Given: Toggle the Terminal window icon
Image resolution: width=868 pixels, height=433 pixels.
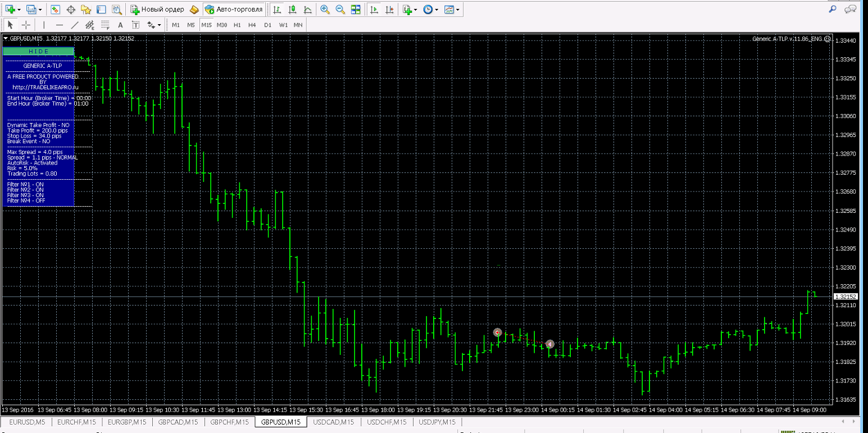Looking at the screenshot, I should click(x=101, y=10).
